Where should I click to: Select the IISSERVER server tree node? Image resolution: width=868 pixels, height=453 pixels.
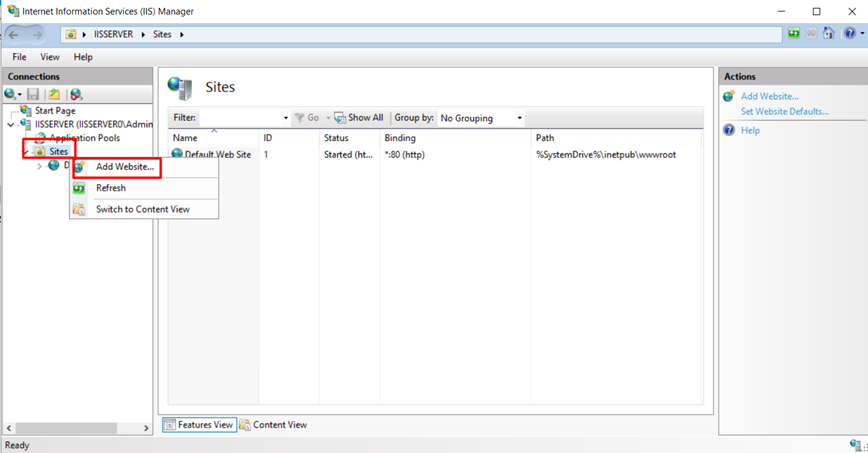[94, 124]
